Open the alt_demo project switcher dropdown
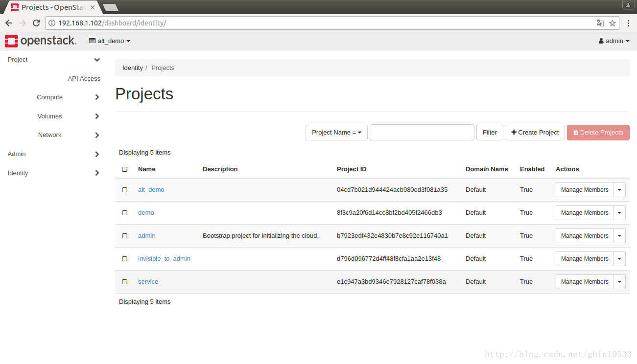The height and width of the screenshot is (364, 637). click(110, 41)
